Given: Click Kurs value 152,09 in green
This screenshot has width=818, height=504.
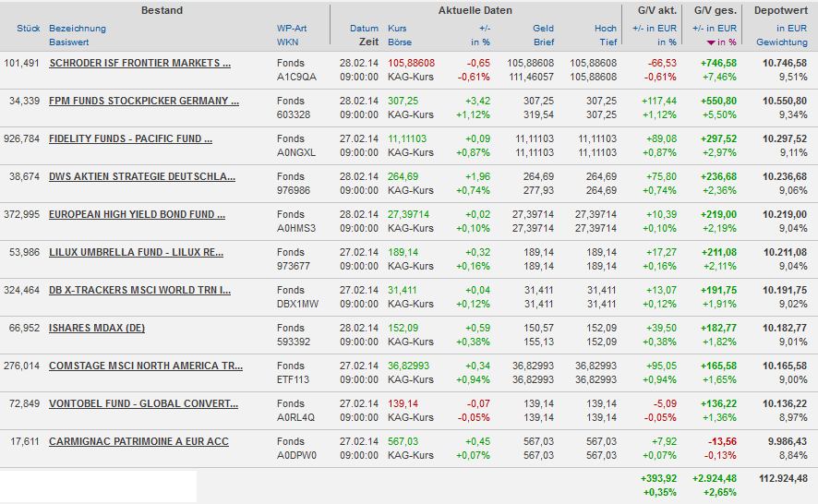Looking at the screenshot, I should click(403, 328).
